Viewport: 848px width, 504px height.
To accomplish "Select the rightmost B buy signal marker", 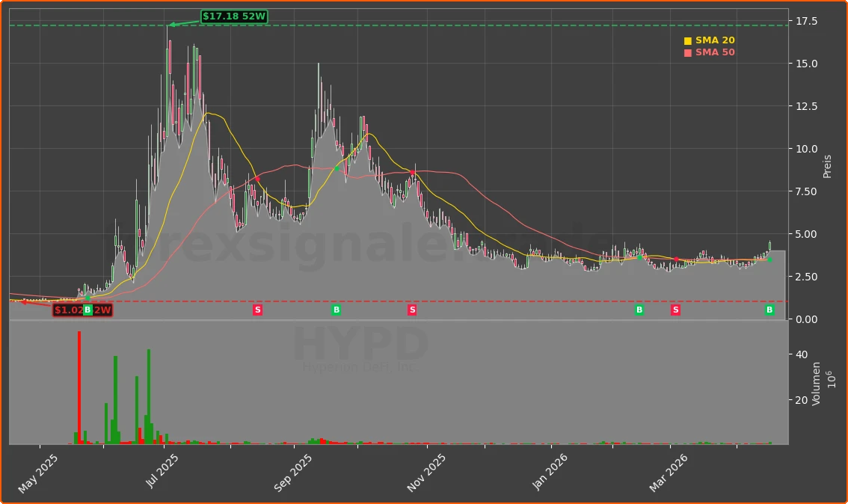I will coord(769,309).
